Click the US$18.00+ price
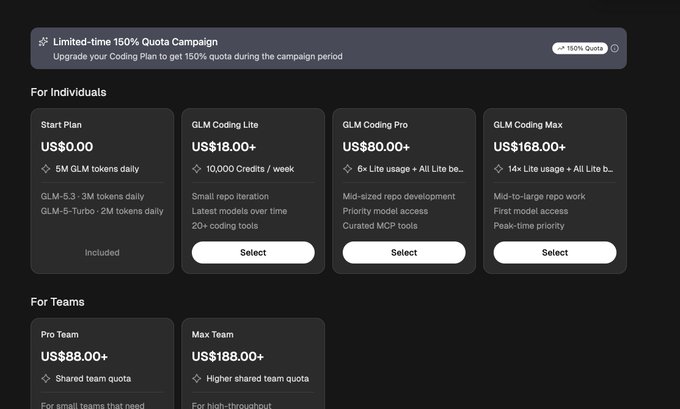 [224, 147]
